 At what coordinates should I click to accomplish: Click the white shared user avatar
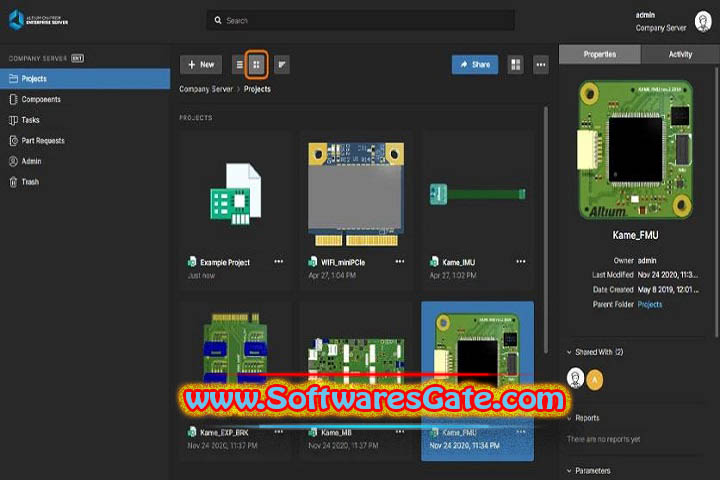point(575,378)
